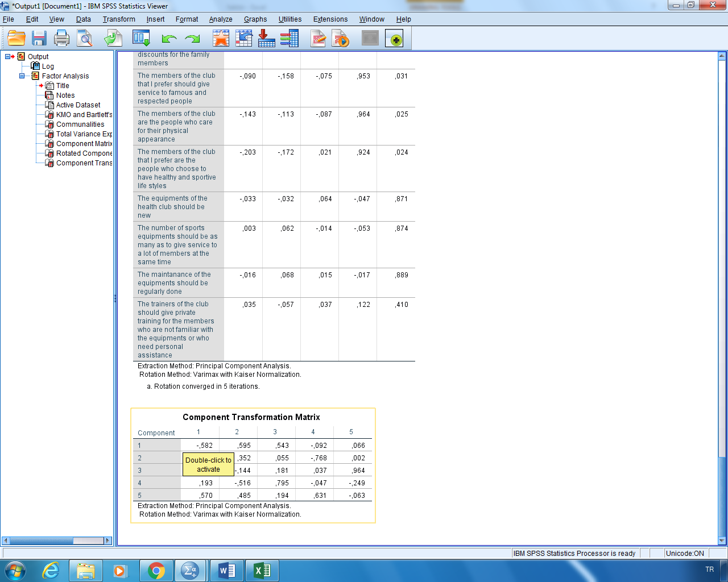Screen dimensions: 728x582
Task: Click the Variables info icon
Action: (x=289, y=39)
